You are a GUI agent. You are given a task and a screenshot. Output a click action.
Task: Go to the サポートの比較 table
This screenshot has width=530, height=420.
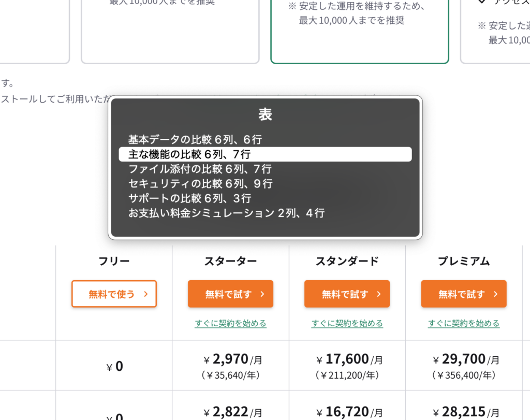click(x=189, y=198)
